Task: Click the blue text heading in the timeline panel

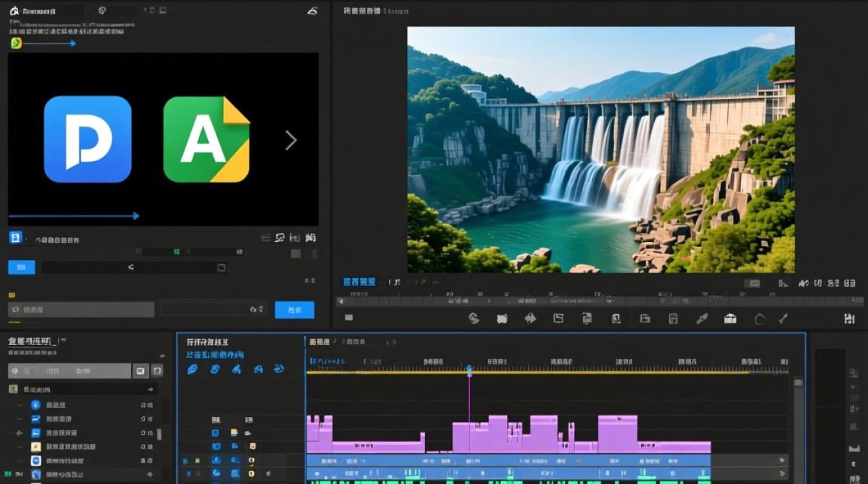Action: [215, 355]
